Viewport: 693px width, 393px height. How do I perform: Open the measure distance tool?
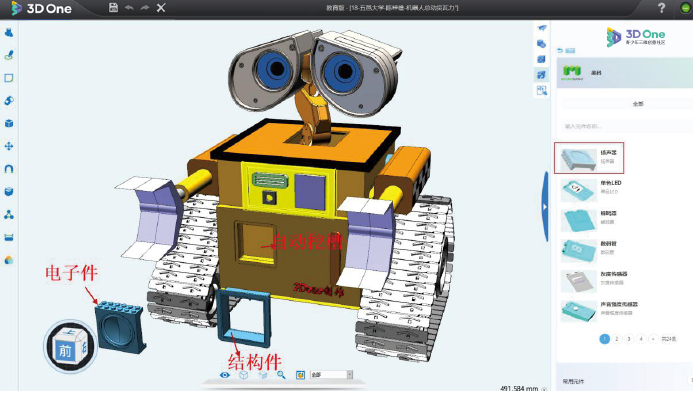click(x=9, y=237)
